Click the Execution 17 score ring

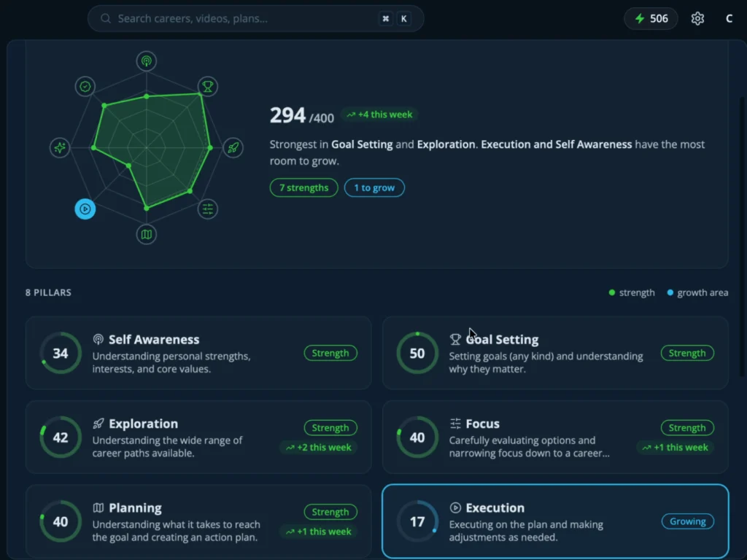(x=417, y=521)
